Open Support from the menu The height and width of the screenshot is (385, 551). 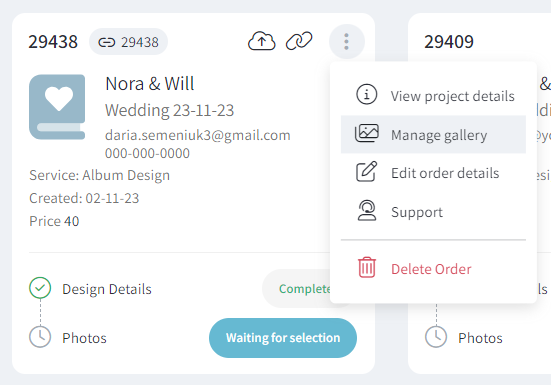433,212
